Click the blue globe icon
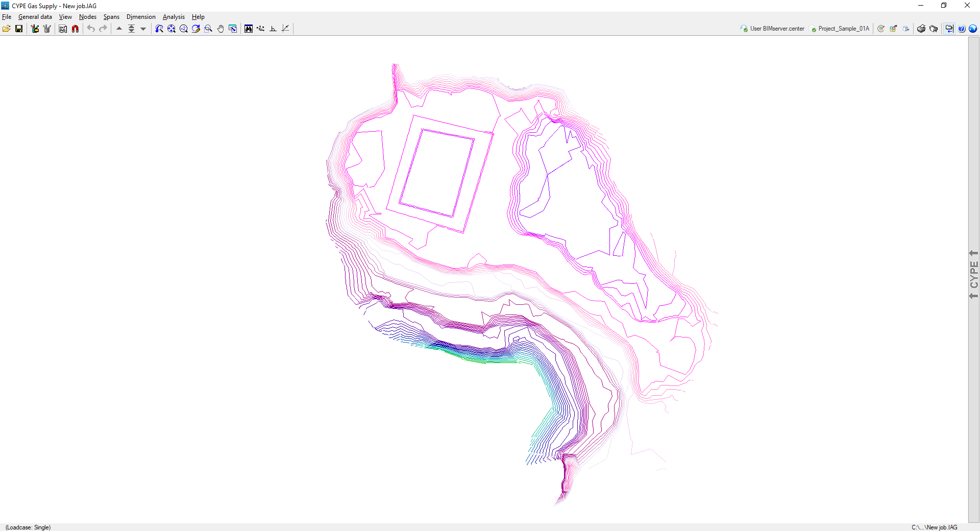This screenshot has width=980, height=531. tap(973, 29)
